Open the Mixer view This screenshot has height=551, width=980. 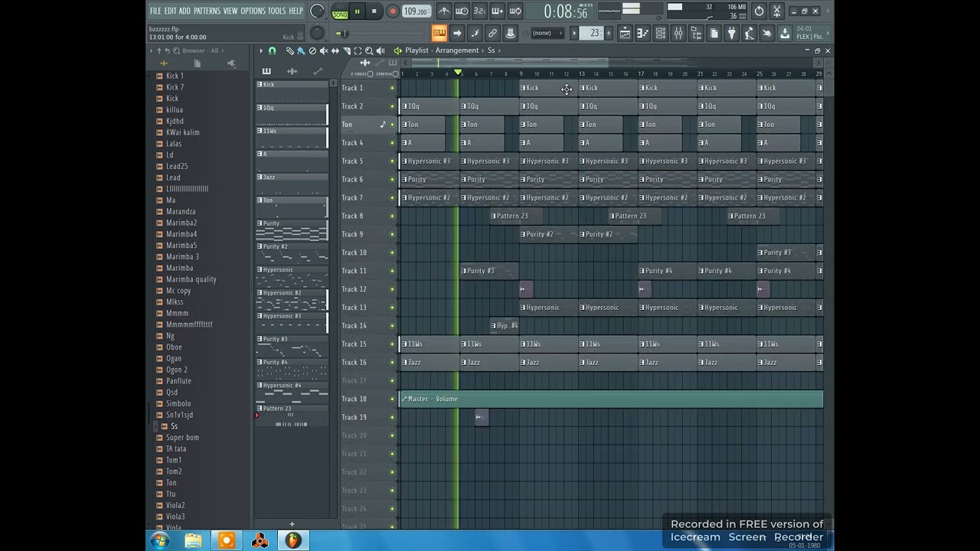pyautogui.click(x=678, y=33)
